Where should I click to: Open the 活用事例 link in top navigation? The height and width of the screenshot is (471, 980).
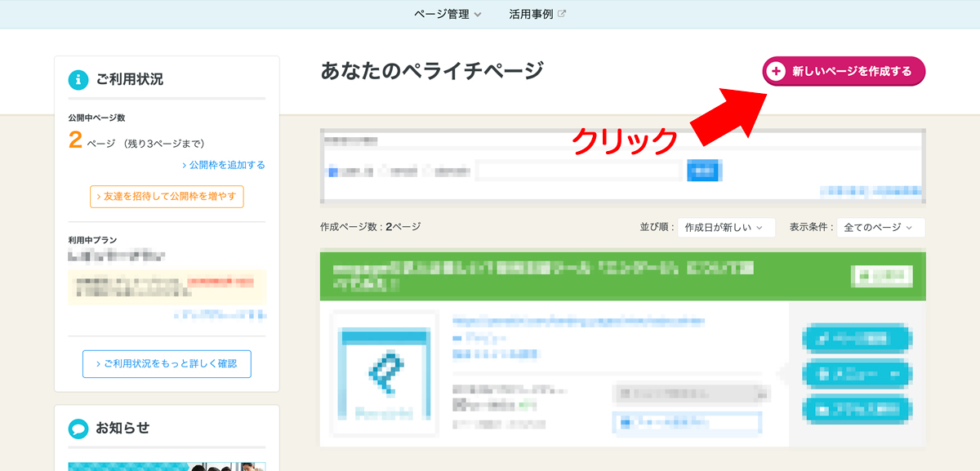[x=531, y=14]
